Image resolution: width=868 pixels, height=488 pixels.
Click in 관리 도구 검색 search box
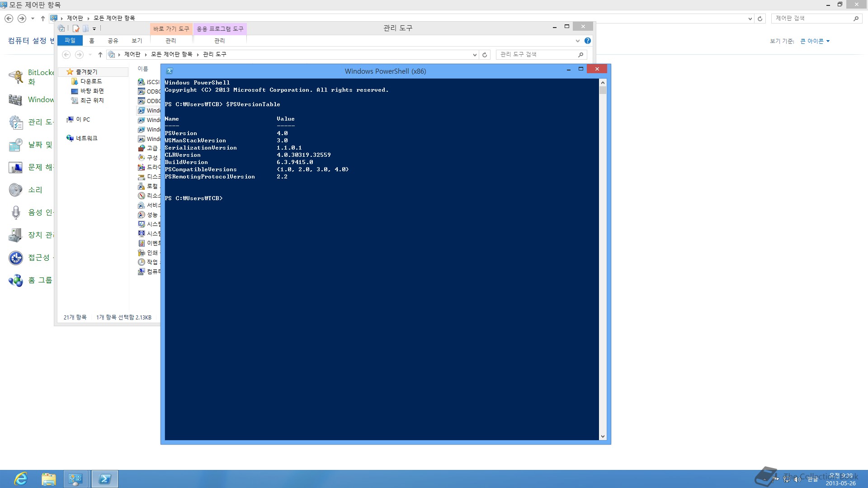coord(538,54)
